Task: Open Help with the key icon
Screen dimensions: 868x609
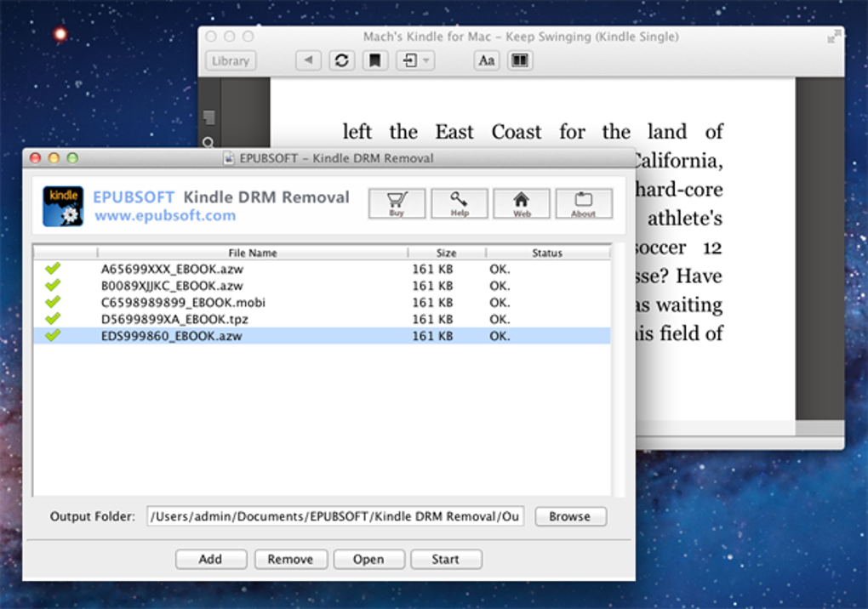Action: point(459,203)
